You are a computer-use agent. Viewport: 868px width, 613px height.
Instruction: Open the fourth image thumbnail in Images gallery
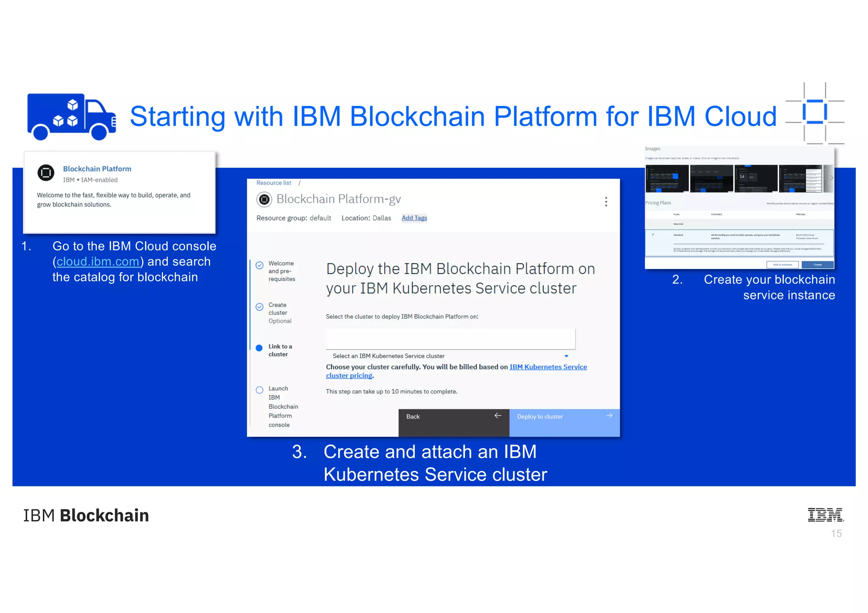tap(800, 179)
